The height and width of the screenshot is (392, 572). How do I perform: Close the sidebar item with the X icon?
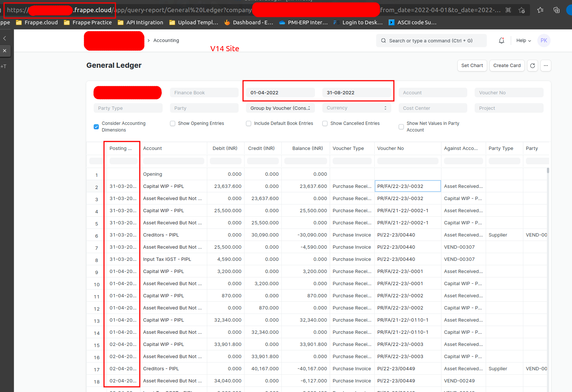click(5, 51)
